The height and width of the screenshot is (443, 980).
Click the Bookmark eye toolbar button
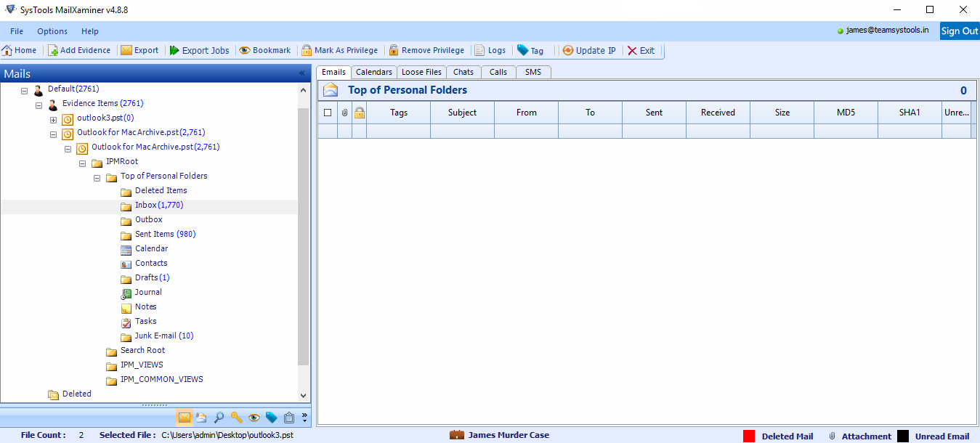[264, 51]
